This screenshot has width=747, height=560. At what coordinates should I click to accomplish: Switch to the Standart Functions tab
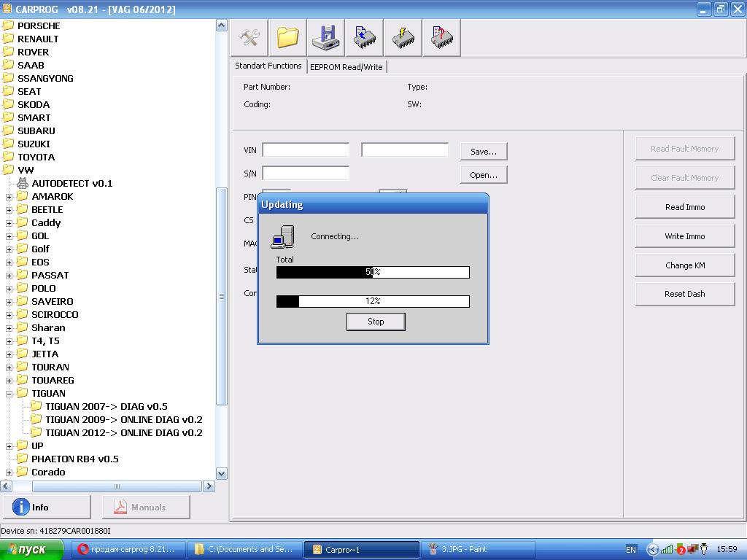268,66
